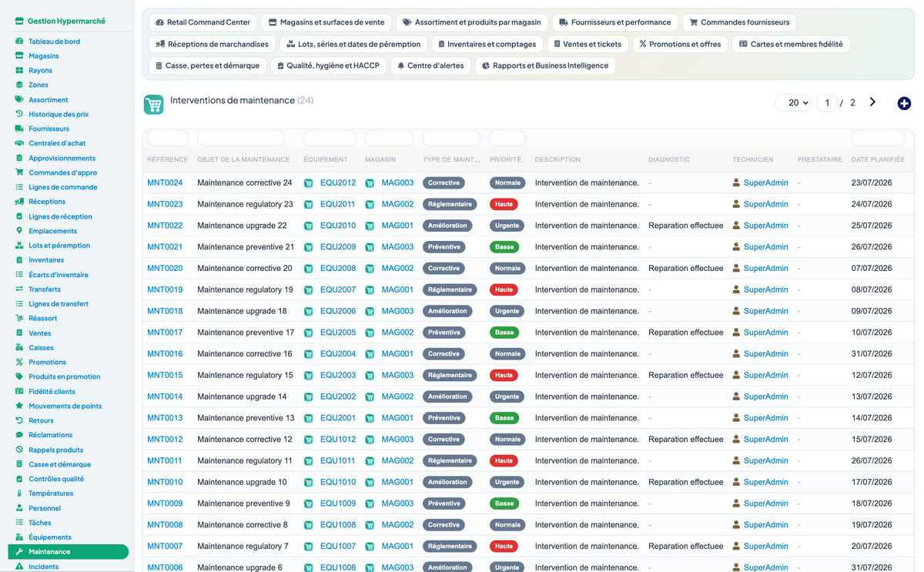This screenshot has width=924, height=572.
Task: Open Ventes et tickets tab
Action: [588, 44]
